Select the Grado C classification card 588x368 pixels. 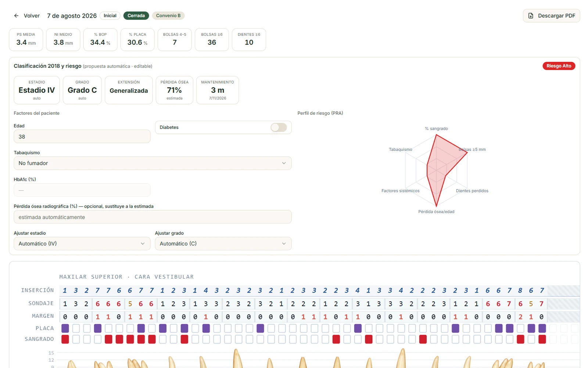tap(82, 90)
